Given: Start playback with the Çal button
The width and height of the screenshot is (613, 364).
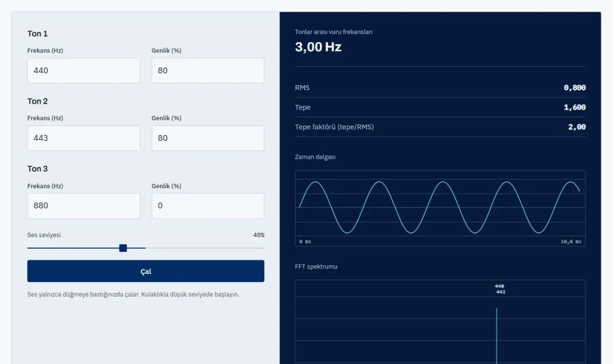Looking at the screenshot, I should click(x=146, y=271).
